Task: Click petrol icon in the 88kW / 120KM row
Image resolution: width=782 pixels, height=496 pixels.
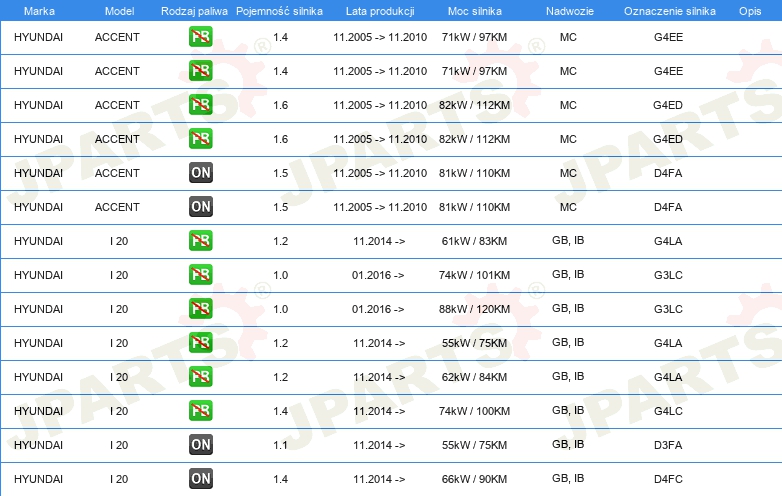Action: click(x=200, y=309)
